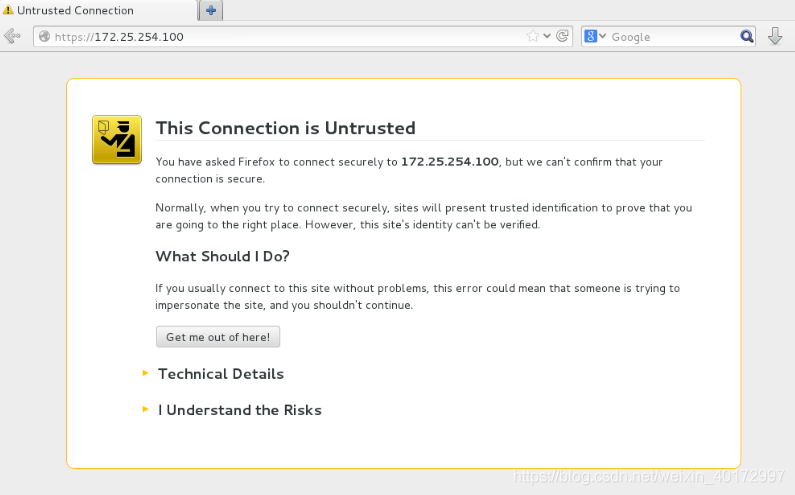
Task: Click the This Connection is Untrusted heading
Action: coord(285,128)
